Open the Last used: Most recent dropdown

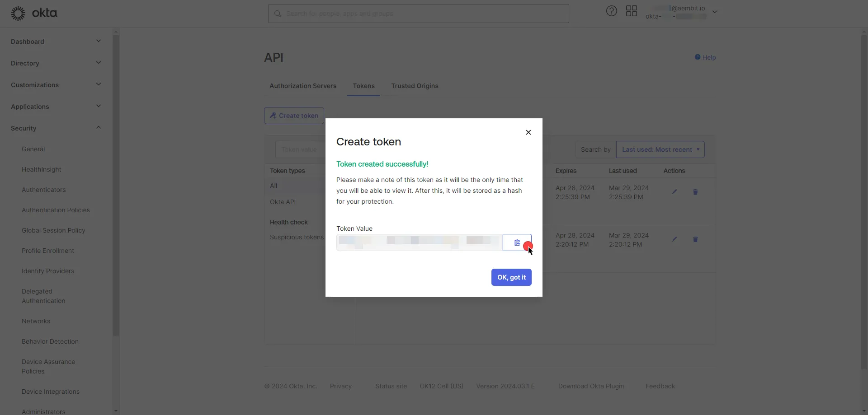[x=660, y=149]
